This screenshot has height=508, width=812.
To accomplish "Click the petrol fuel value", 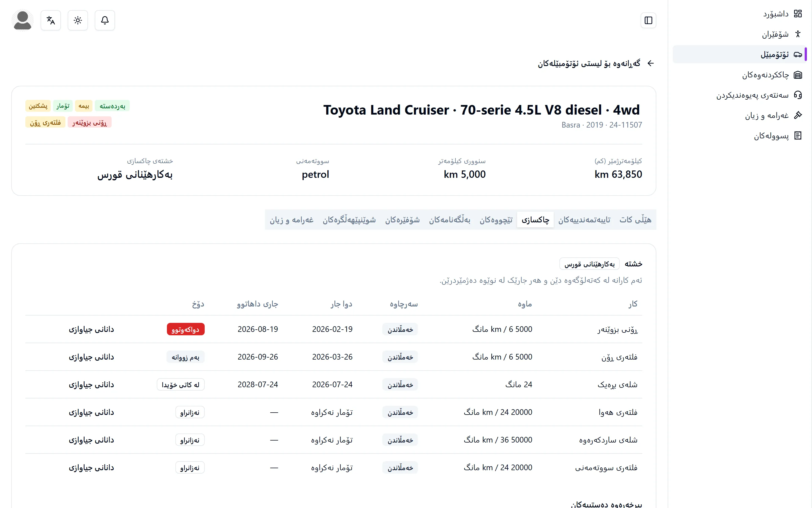I will [x=315, y=175].
